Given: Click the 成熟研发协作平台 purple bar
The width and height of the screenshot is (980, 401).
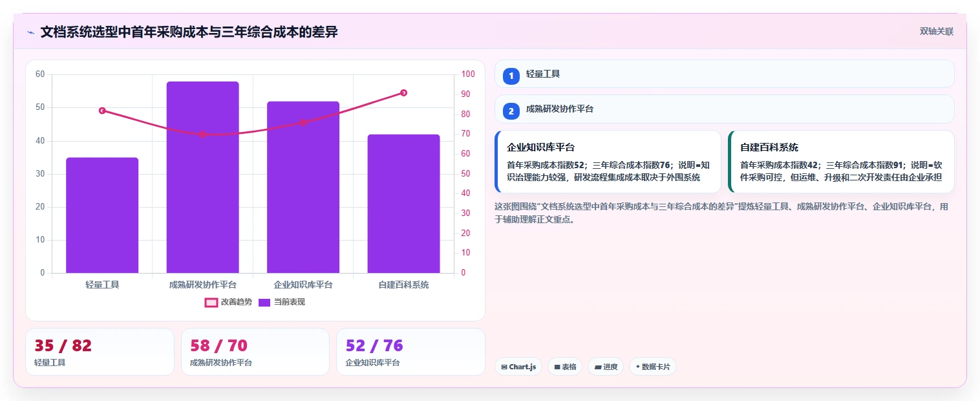Looking at the screenshot, I should click(202, 177).
